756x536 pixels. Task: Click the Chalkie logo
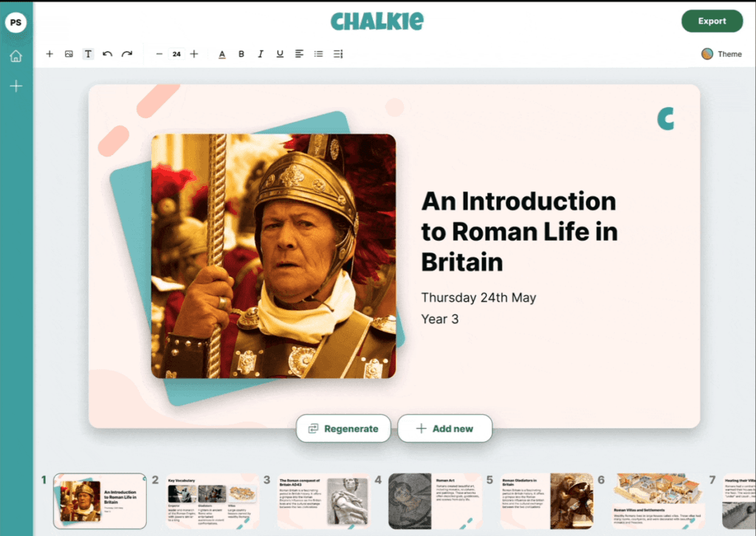point(377,21)
